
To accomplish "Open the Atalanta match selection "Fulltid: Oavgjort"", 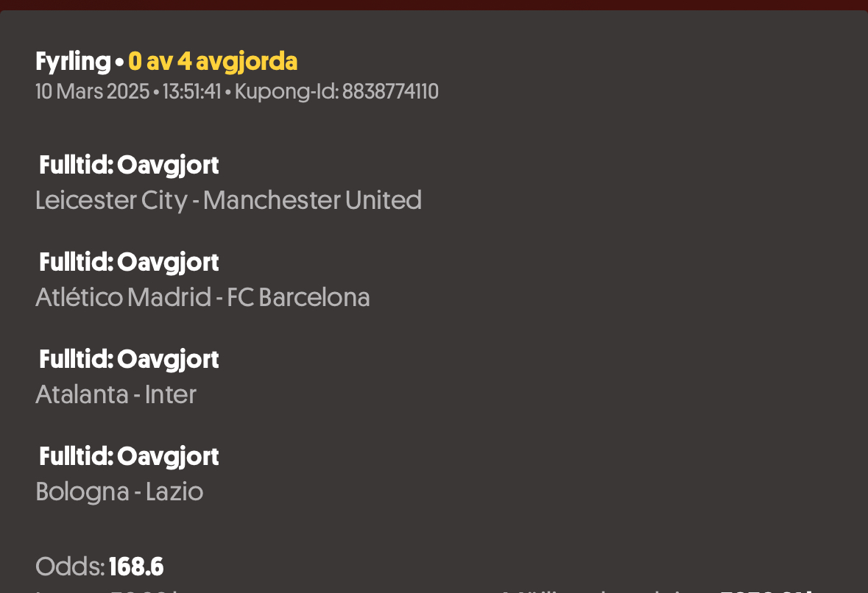I will coord(129,360).
